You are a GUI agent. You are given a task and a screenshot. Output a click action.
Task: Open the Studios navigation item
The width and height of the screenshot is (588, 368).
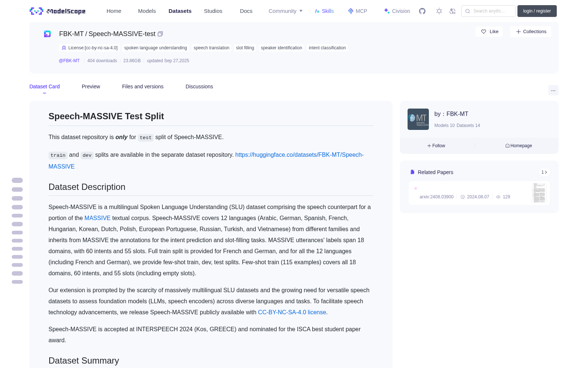tap(213, 11)
